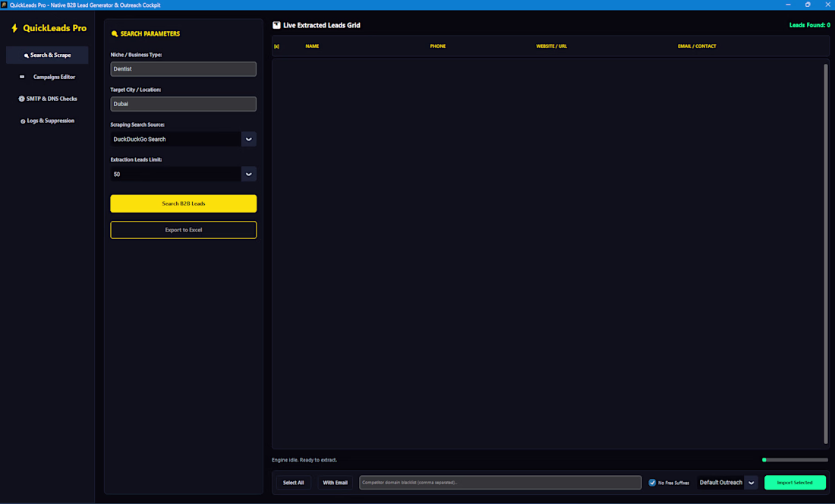Click the Select All button
This screenshot has width=835, height=504.
pos(294,483)
